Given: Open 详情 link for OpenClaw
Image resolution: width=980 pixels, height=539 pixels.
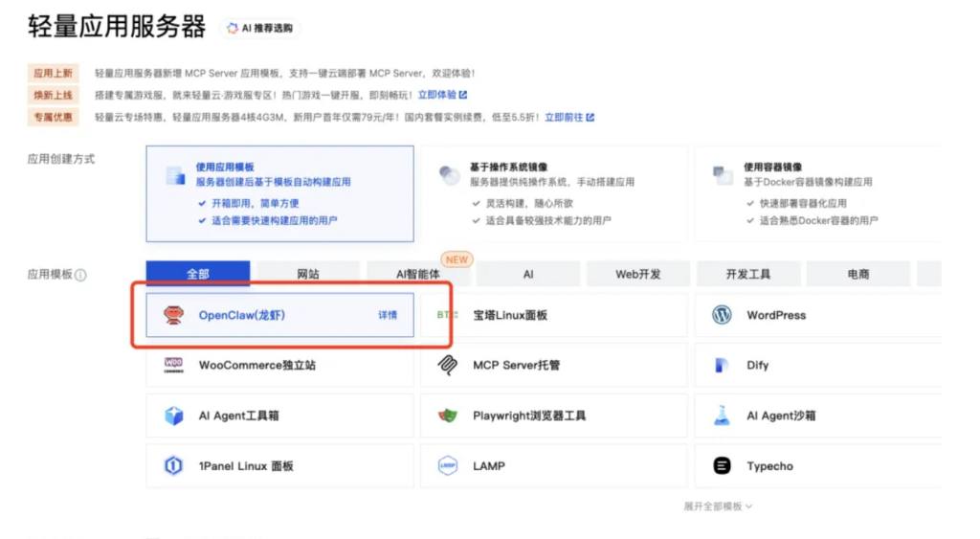Looking at the screenshot, I should (x=388, y=315).
